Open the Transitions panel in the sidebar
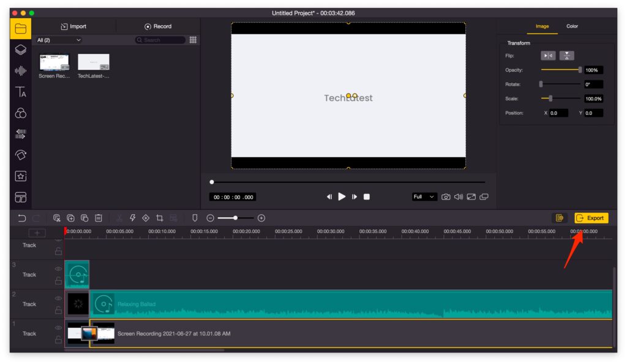627x364 pixels. [x=20, y=134]
